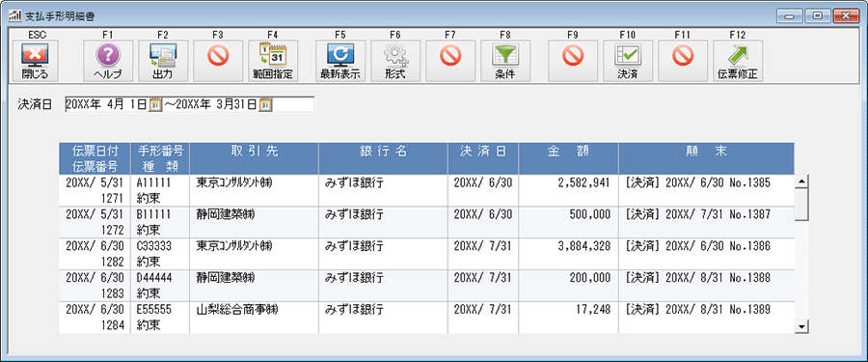
Task: Select bill number C33333 cell
Action: coord(154,246)
